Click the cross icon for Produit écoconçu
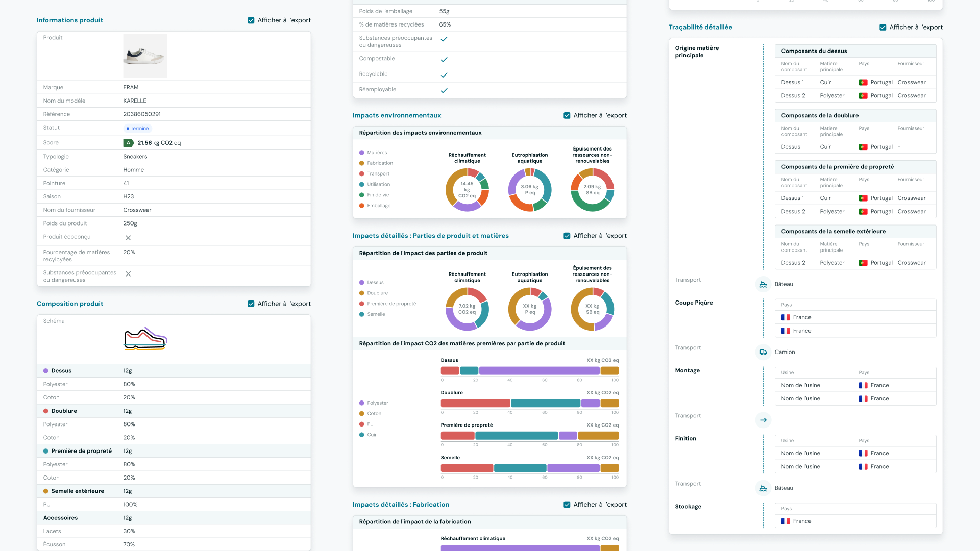The height and width of the screenshot is (551, 980). [128, 238]
